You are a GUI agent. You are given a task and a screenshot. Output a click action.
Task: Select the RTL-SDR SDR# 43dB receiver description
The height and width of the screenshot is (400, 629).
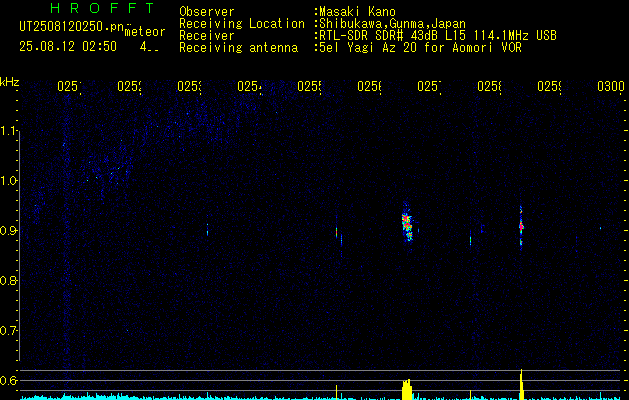point(438,36)
